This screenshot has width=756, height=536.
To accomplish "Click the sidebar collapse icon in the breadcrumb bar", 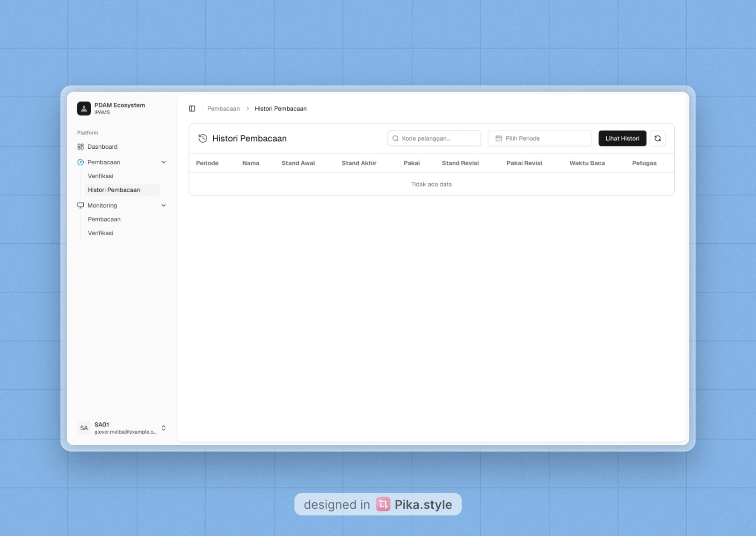I will (x=192, y=108).
